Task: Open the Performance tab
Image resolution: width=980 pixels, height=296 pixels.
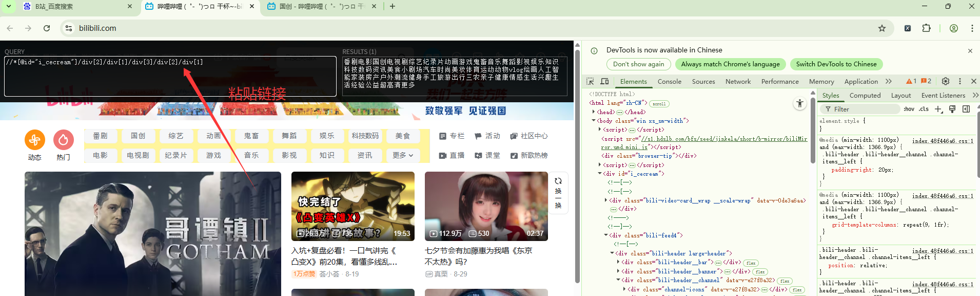Action: click(x=780, y=81)
